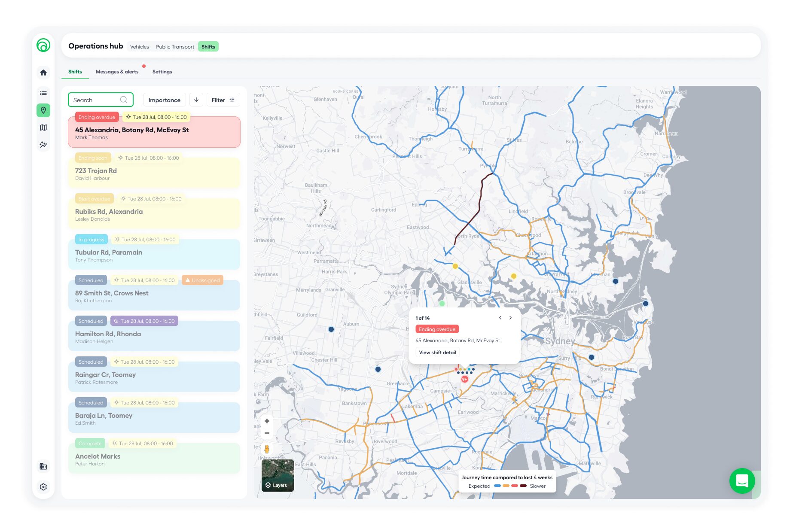The width and height of the screenshot is (793, 532).
Task: Click the building icon in sidebar
Action: pyautogui.click(x=43, y=466)
